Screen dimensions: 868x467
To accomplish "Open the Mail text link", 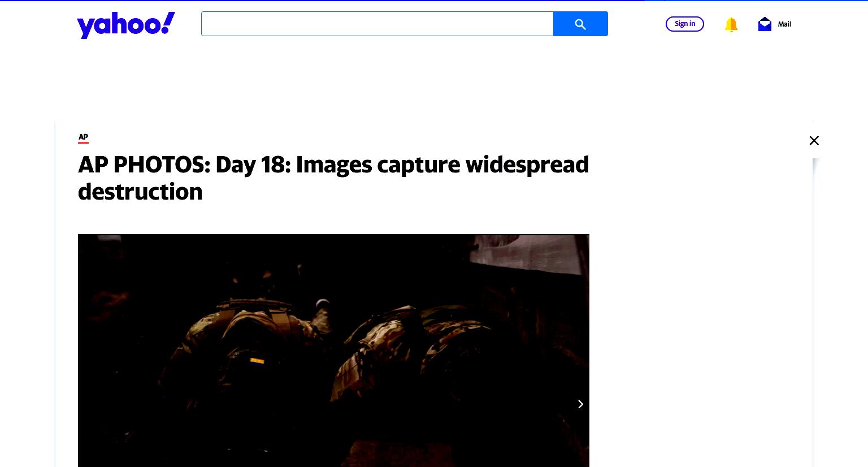I will click(x=784, y=24).
